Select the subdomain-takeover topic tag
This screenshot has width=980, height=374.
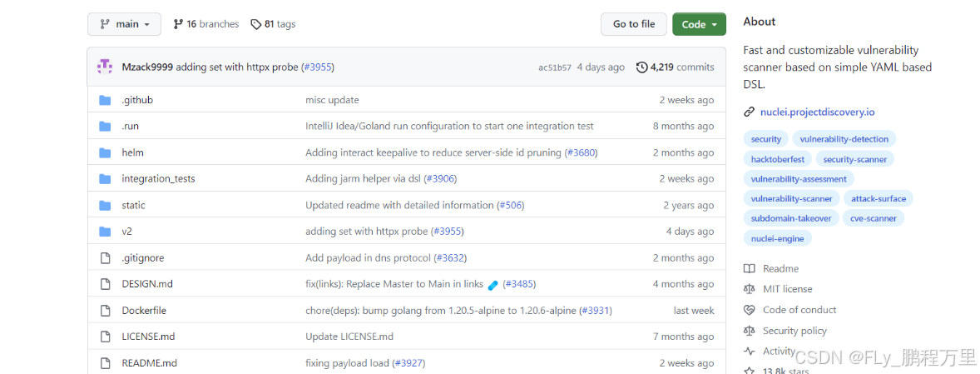[x=791, y=219]
